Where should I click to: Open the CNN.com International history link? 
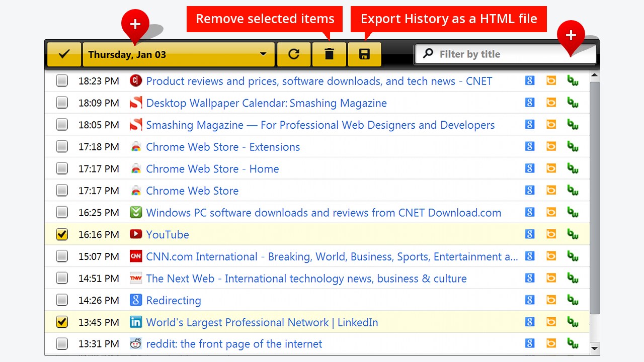point(332,256)
